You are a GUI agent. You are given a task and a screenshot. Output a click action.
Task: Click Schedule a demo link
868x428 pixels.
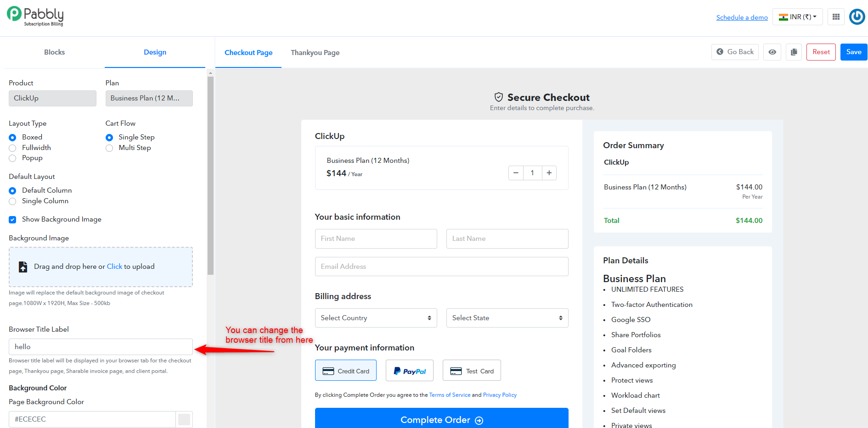point(742,17)
